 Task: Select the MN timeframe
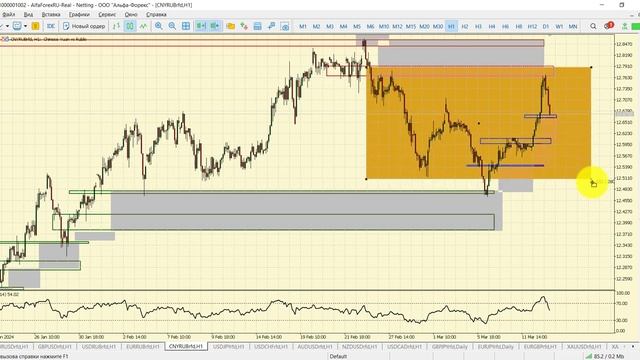coord(573,26)
